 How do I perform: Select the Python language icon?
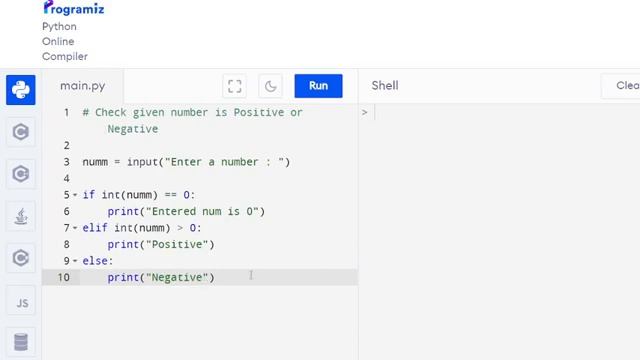coord(21,90)
